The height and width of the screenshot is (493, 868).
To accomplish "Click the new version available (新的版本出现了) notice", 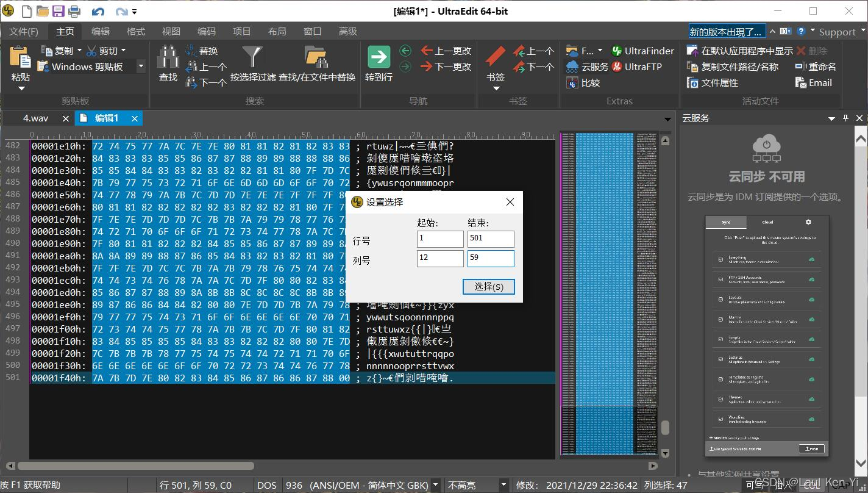I will pos(727,32).
